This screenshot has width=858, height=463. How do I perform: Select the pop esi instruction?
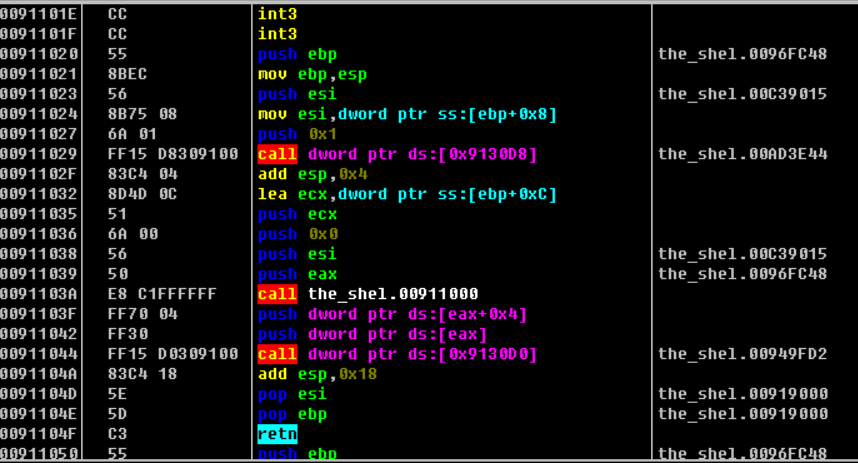tap(292, 394)
